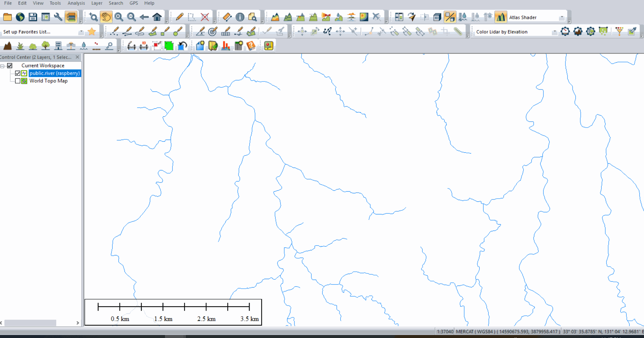Image resolution: width=644 pixels, height=338 pixels.
Task: Open the Tools menu
Action: [55, 3]
